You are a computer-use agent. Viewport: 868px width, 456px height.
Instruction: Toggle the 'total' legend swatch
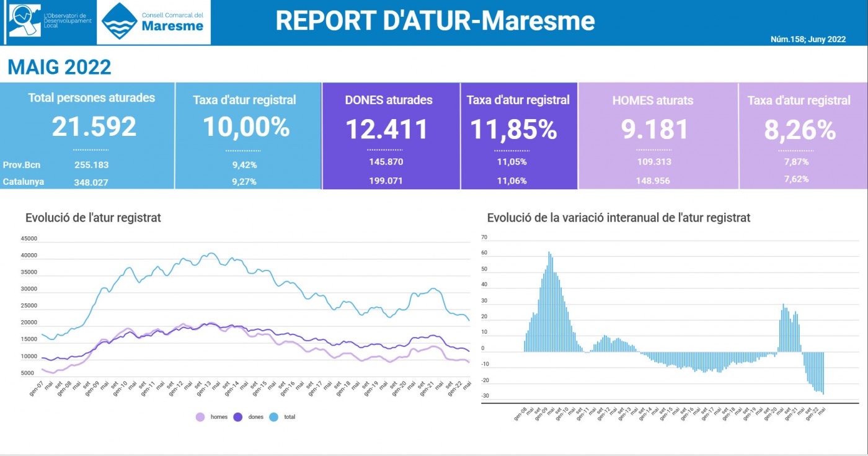[x=274, y=417]
